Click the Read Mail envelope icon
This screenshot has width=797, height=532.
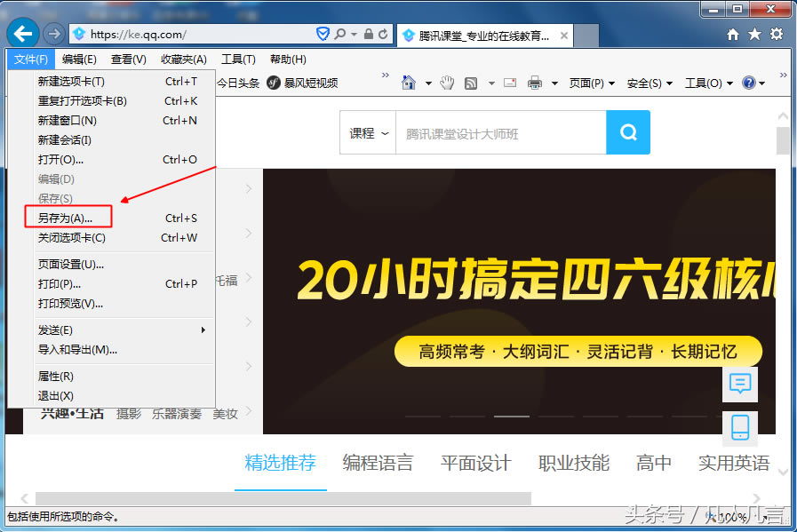point(509,83)
